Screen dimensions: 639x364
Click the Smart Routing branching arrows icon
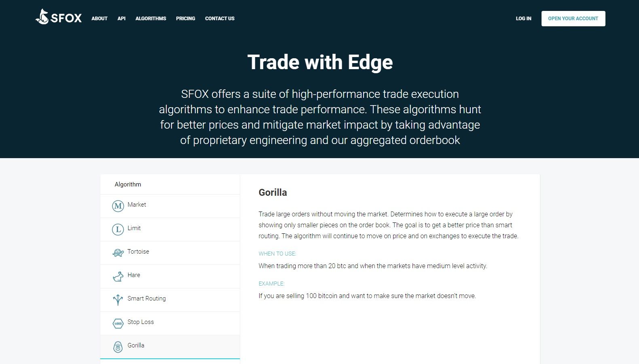tap(118, 300)
